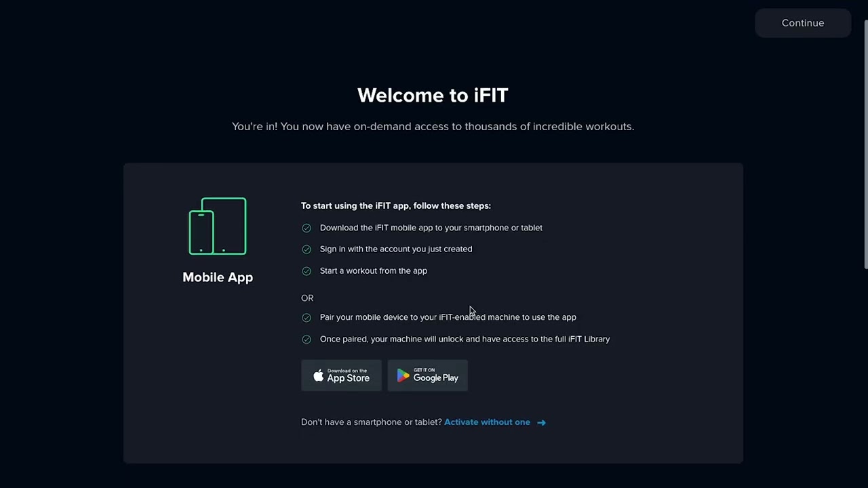Click text 'Sign in with the account you just created'
This screenshot has width=868, height=488.
(x=396, y=249)
